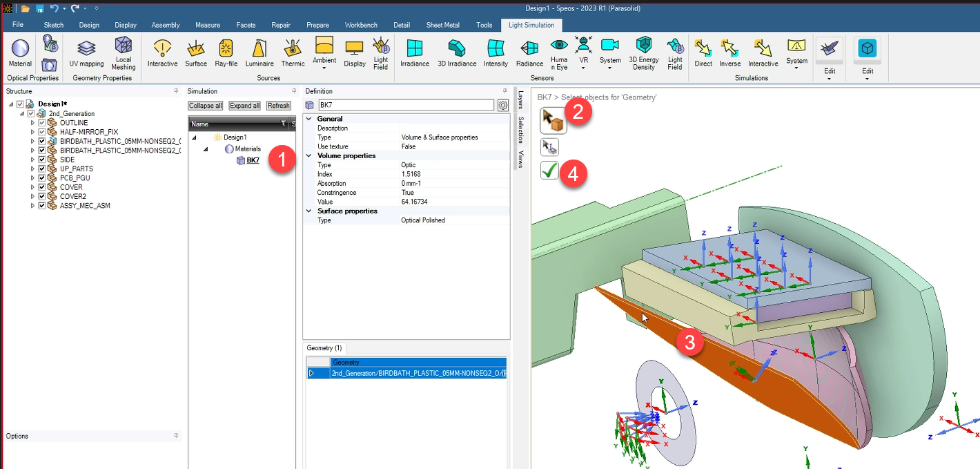
Task: Add a Display source
Action: pos(355,53)
